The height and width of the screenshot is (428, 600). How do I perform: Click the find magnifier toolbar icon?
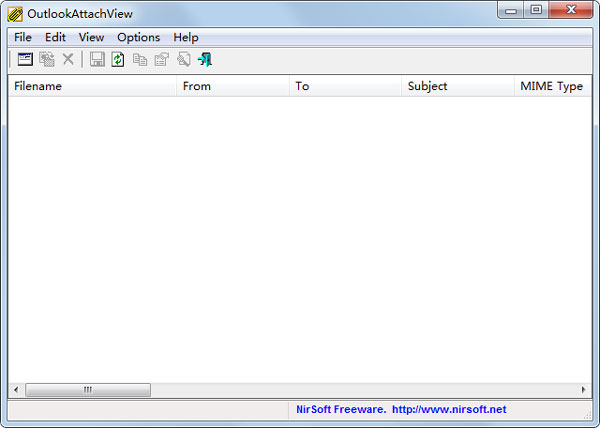tap(184, 59)
